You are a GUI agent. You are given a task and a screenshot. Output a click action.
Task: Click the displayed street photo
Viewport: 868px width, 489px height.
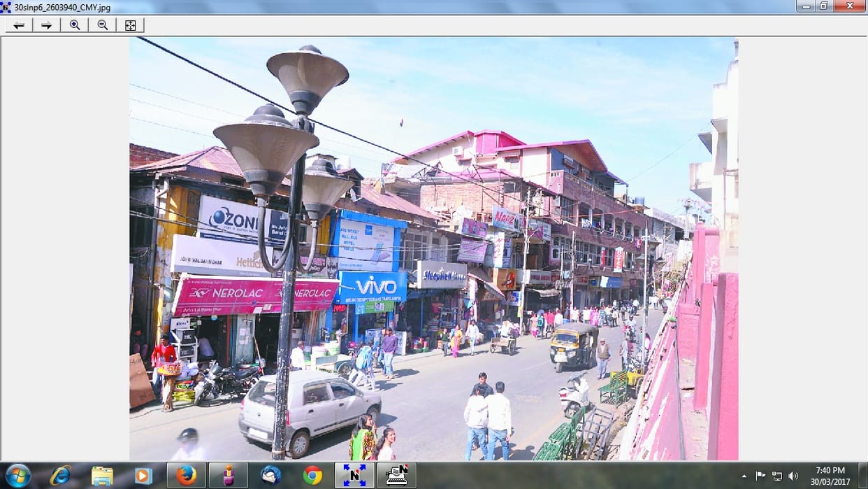point(433,248)
